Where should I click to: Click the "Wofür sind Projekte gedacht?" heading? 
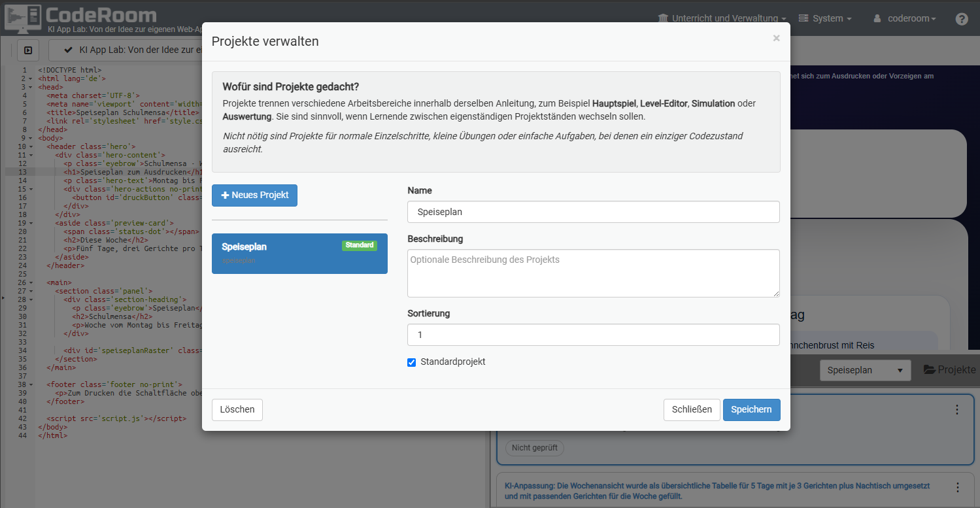290,87
